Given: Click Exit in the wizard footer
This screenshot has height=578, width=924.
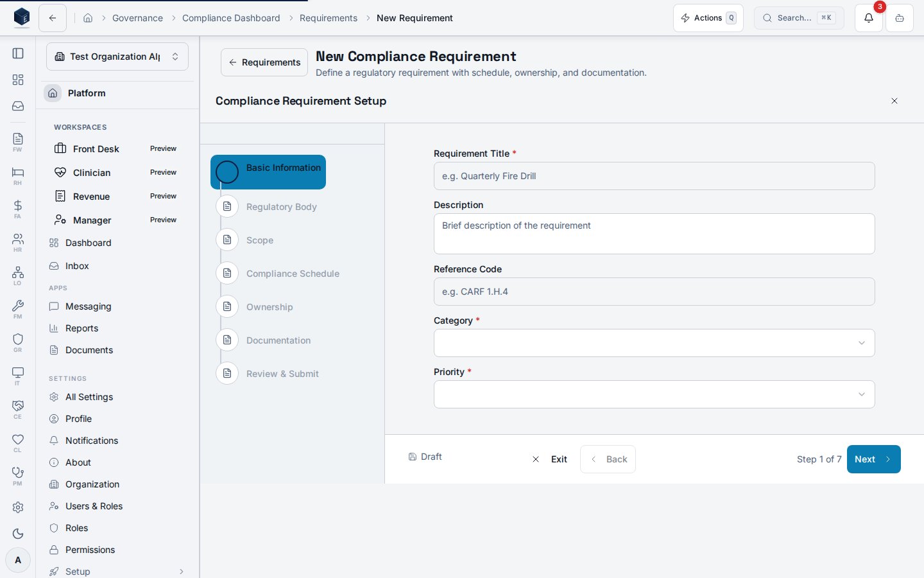Looking at the screenshot, I should (550, 459).
